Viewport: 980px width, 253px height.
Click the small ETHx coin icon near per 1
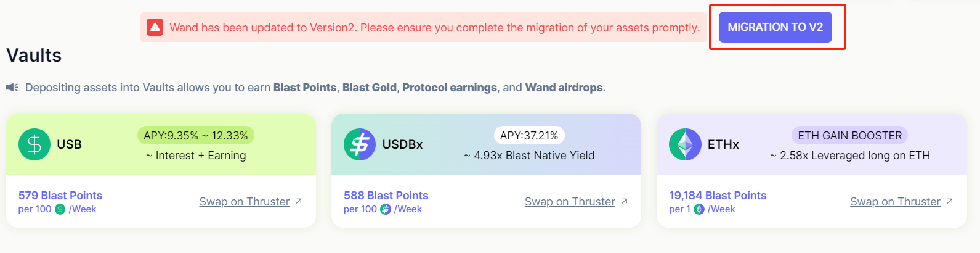[x=699, y=209]
